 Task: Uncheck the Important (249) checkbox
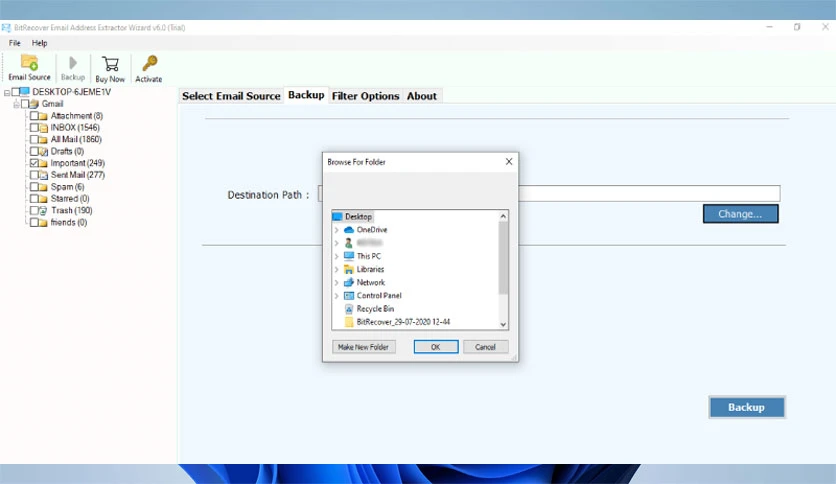tap(34, 163)
